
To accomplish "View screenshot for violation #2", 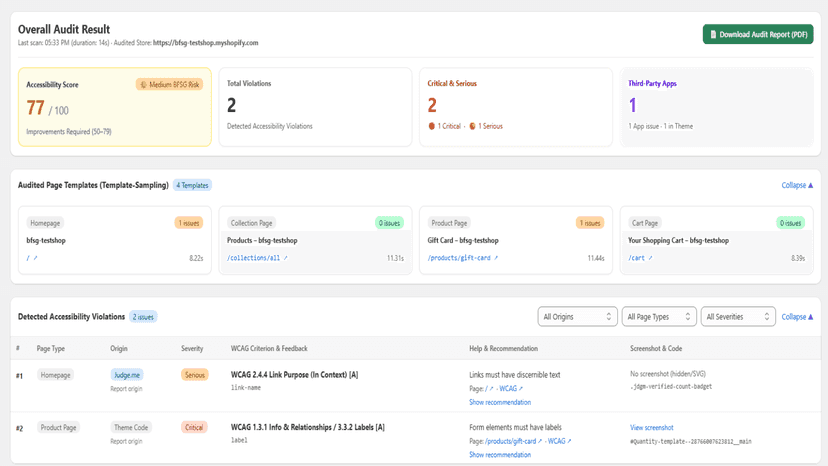I will pyautogui.click(x=651, y=427).
